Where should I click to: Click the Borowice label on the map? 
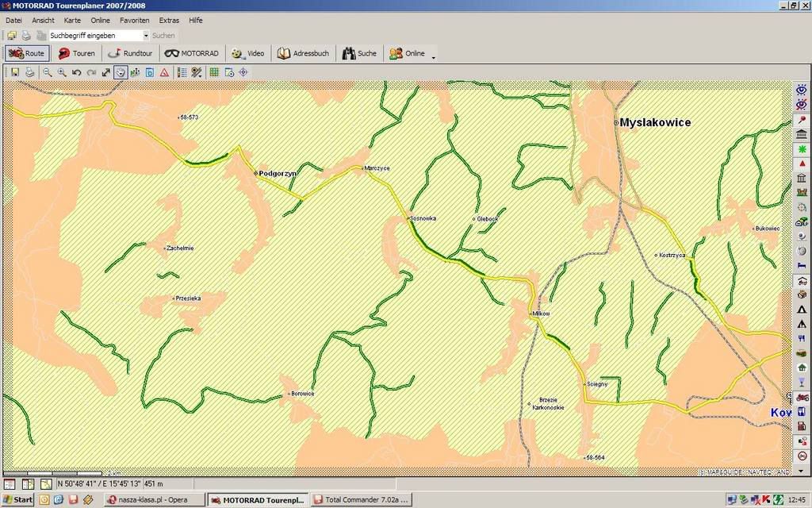pyautogui.click(x=302, y=394)
